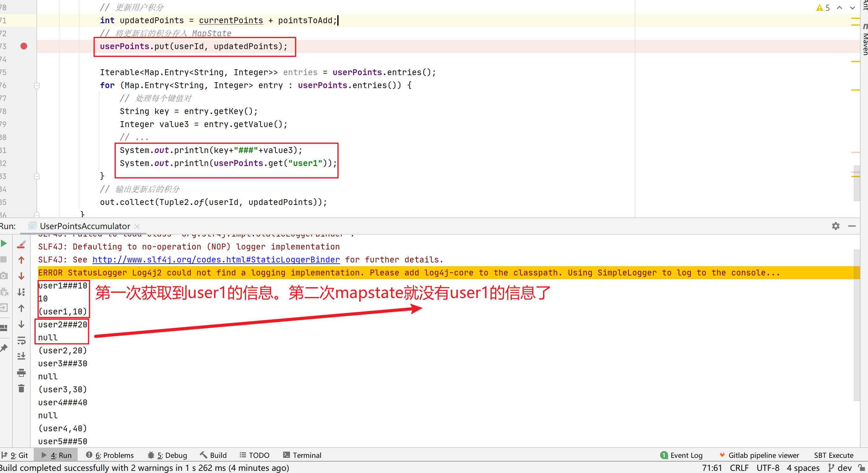Screen dimensions: 868x473
Task: Click the Integer value3 declaration line
Action: pyautogui.click(x=204, y=124)
